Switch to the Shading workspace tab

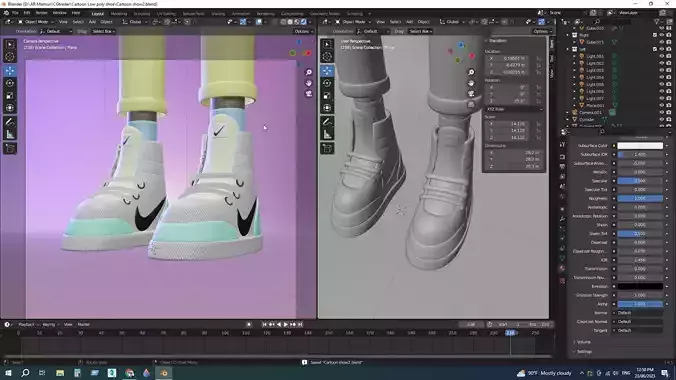point(218,13)
